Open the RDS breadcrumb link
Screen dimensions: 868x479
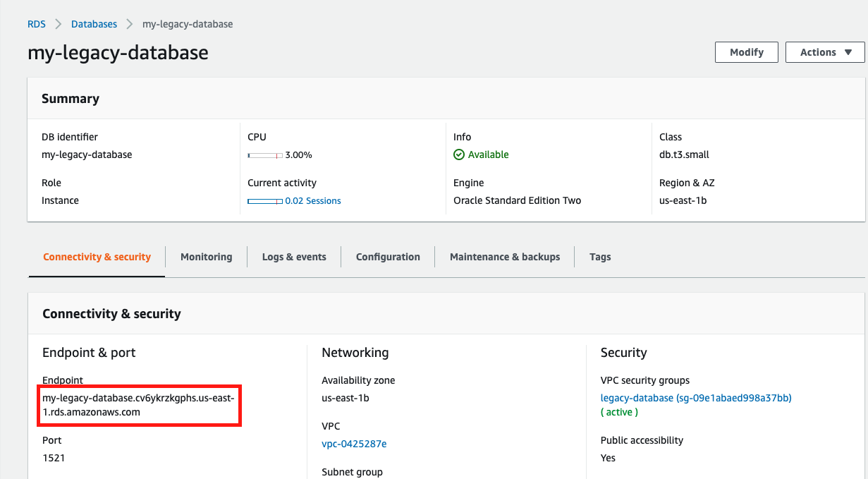37,24
